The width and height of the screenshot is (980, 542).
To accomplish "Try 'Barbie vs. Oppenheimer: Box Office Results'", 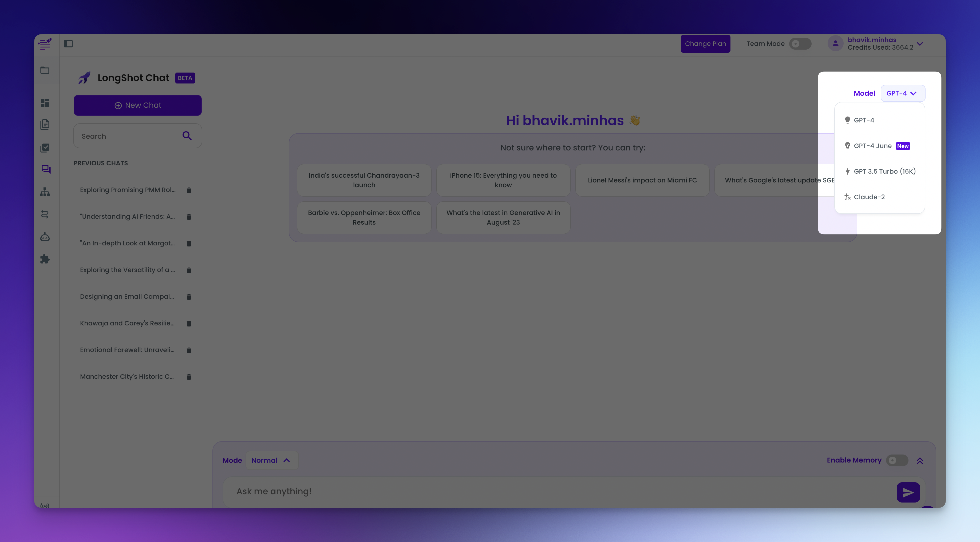I will [364, 218].
